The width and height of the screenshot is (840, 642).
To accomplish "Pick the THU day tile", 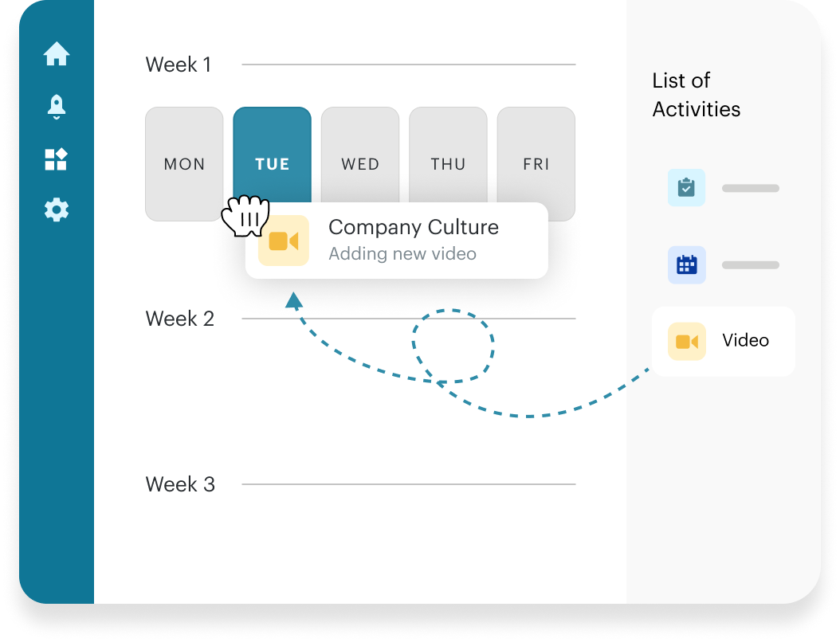I will (x=448, y=164).
